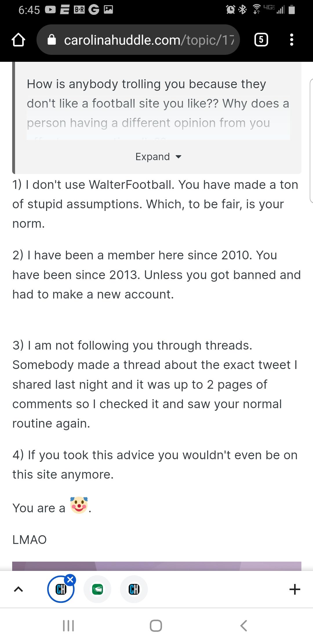Tap the Android back button
The image size is (313, 644).
click(x=244, y=626)
